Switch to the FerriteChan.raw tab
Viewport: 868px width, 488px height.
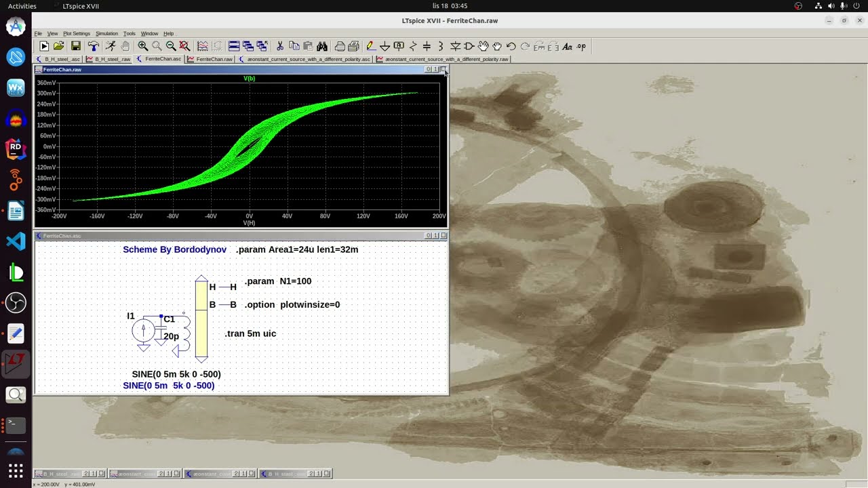pos(210,59)
